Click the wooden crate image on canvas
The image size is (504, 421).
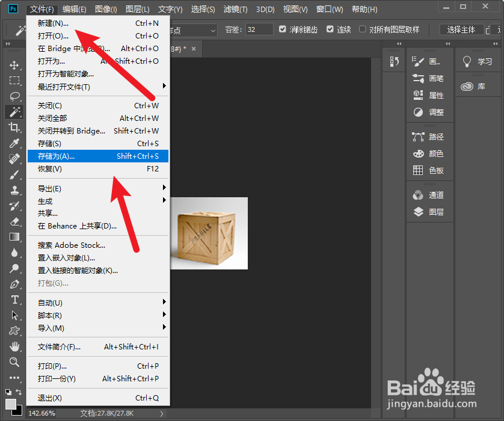pyautogui.click(x=209, y=233)
